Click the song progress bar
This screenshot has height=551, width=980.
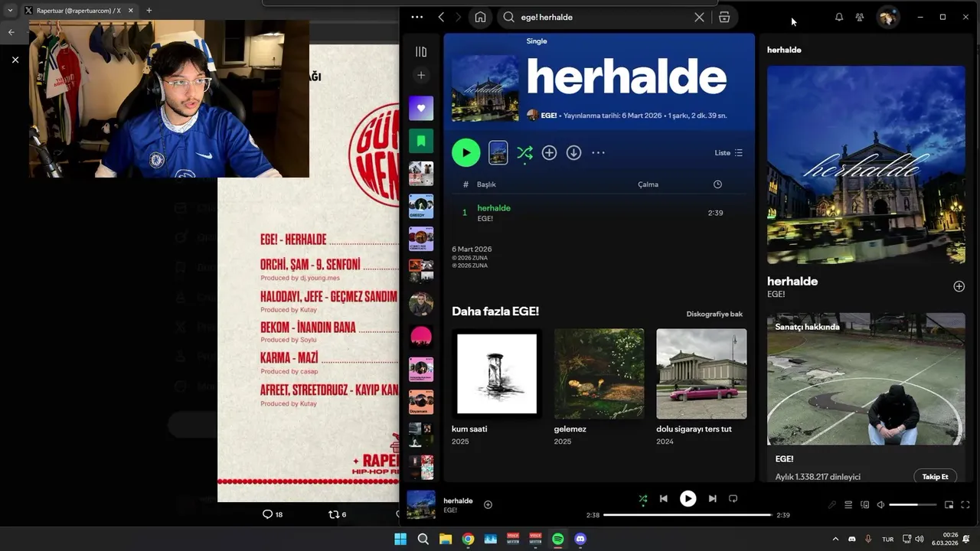(688, 515)
